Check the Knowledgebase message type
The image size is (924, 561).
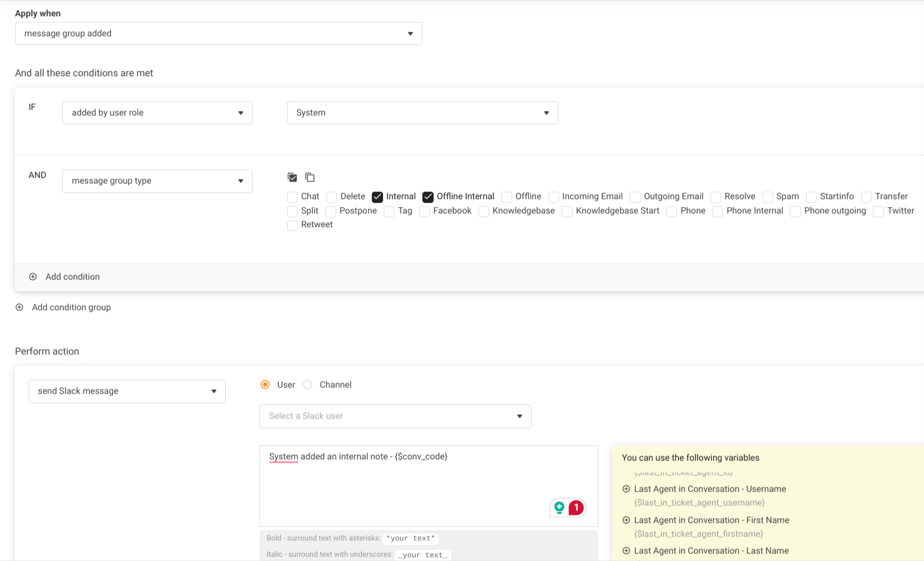click(x=484, y=212)
